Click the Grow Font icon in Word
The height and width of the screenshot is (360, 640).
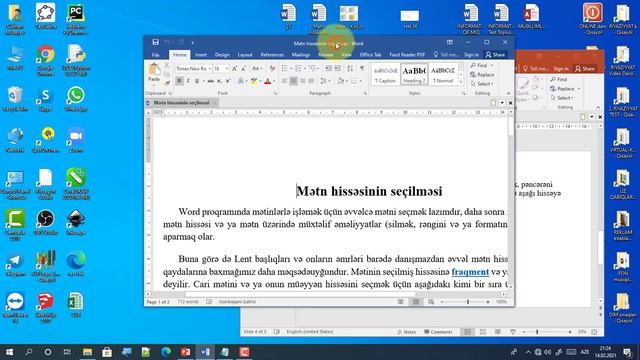(x=235, y=69)
